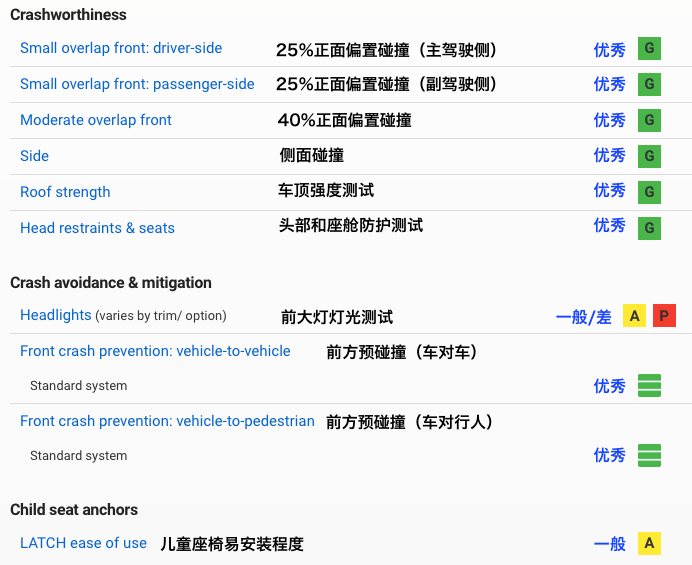Open the Small overlap front: passenger-side link

tap(137, 84)
